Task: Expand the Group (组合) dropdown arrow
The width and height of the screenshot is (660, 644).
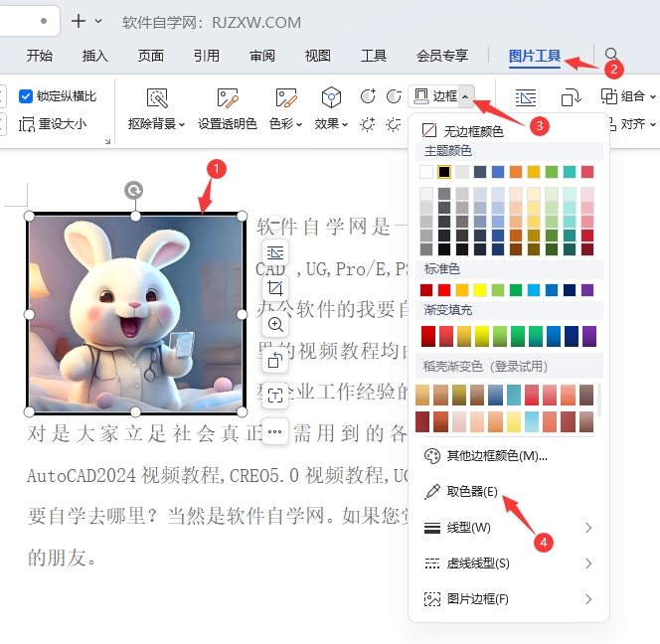Action: (652, 96)
